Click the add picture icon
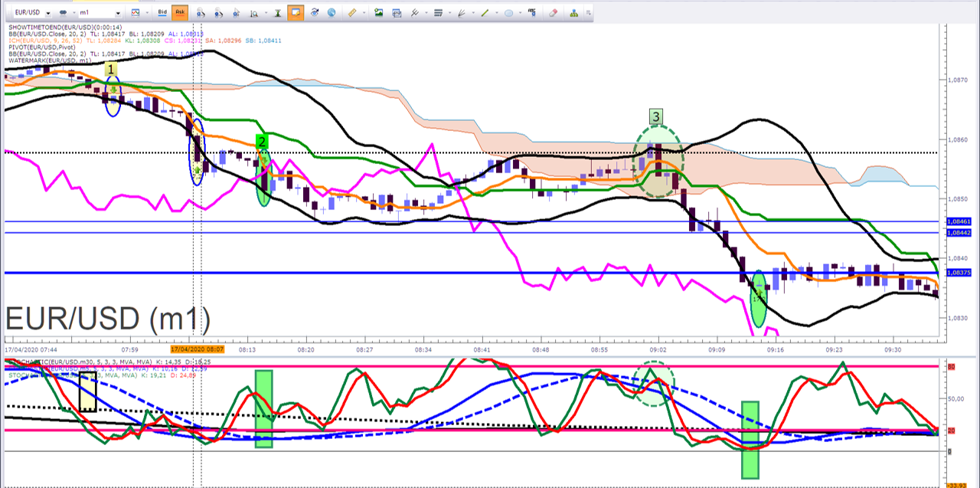980x488 pixels. pos(378,12)
